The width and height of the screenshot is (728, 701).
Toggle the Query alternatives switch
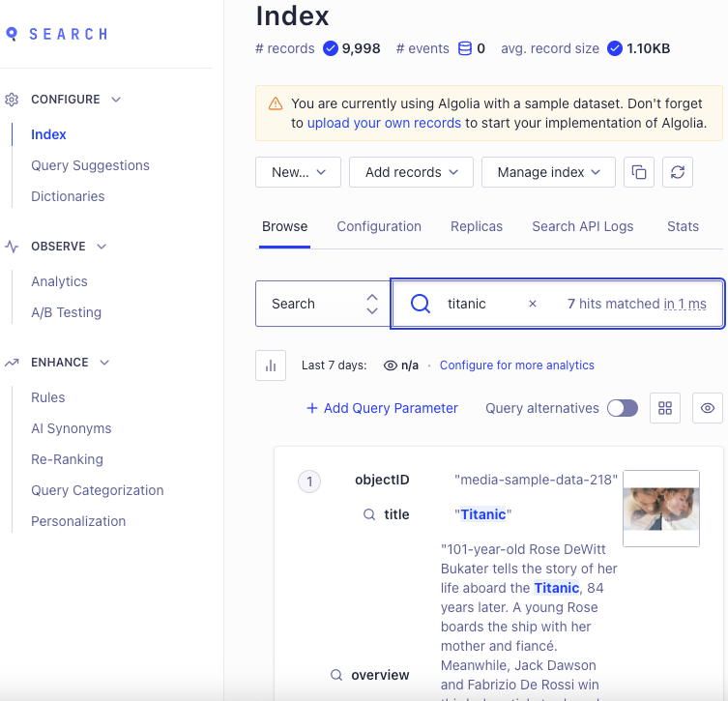[623, 408]
